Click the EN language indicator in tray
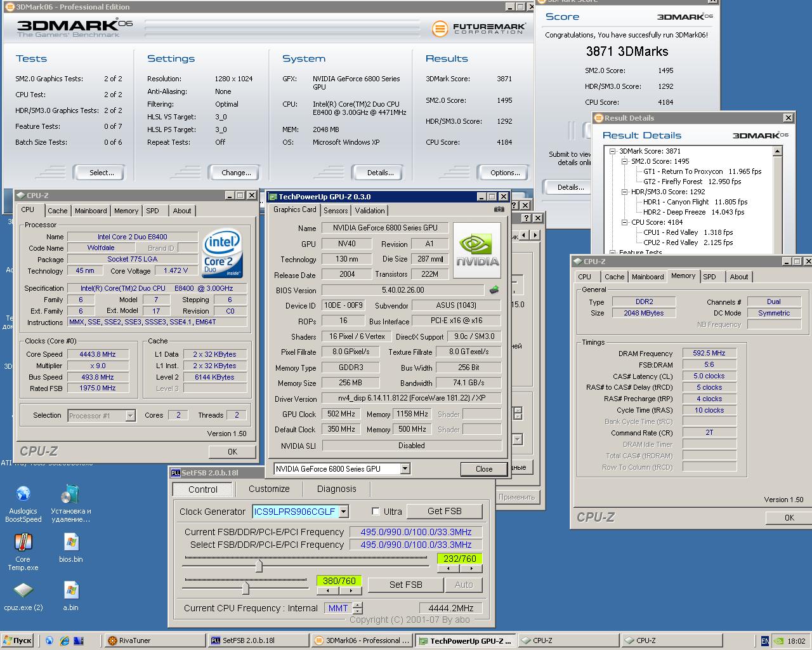Screen dimensions: 812x650 pos(764,641)
